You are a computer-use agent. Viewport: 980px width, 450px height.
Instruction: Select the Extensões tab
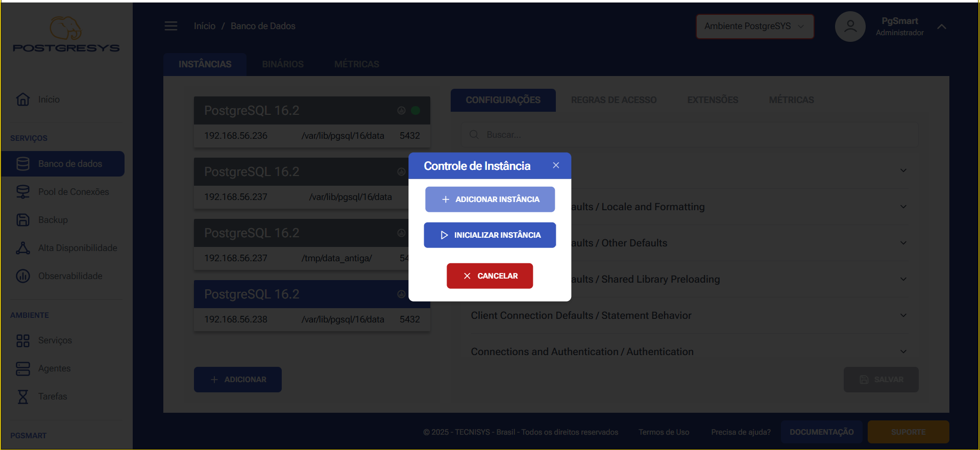(x=713, y=100)
